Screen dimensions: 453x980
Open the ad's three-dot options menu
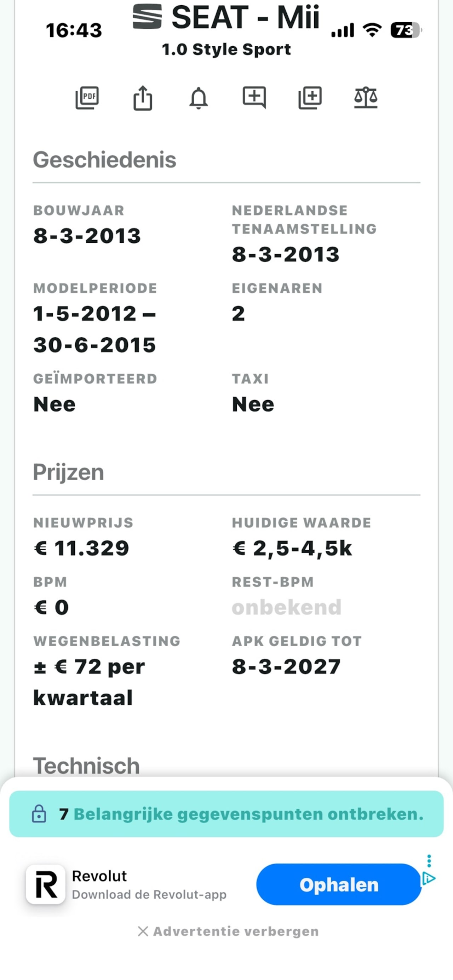tap(429, 860)
